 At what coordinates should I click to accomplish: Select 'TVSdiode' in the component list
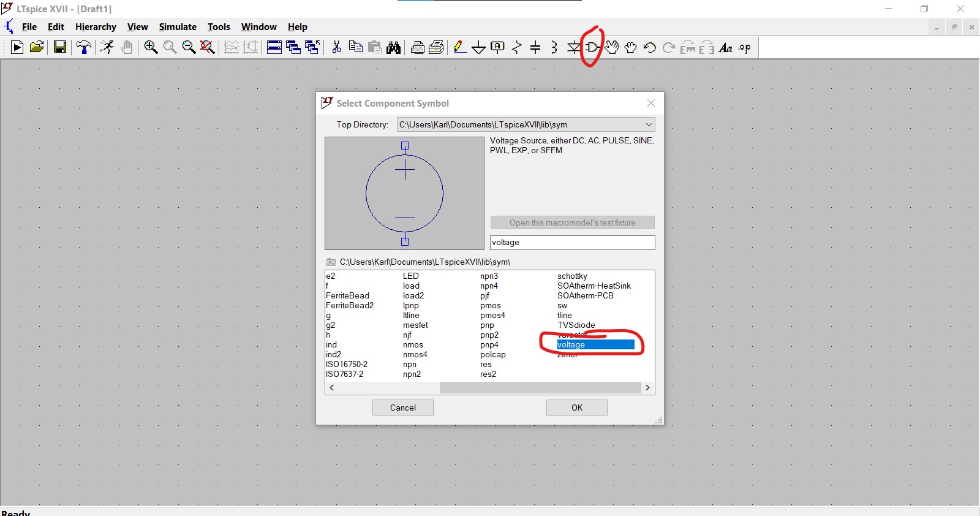click(576, 325)
